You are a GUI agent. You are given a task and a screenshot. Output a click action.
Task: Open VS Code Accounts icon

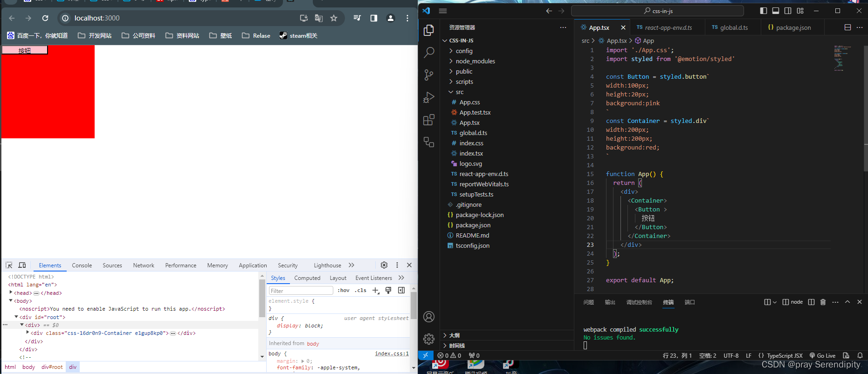429,317
